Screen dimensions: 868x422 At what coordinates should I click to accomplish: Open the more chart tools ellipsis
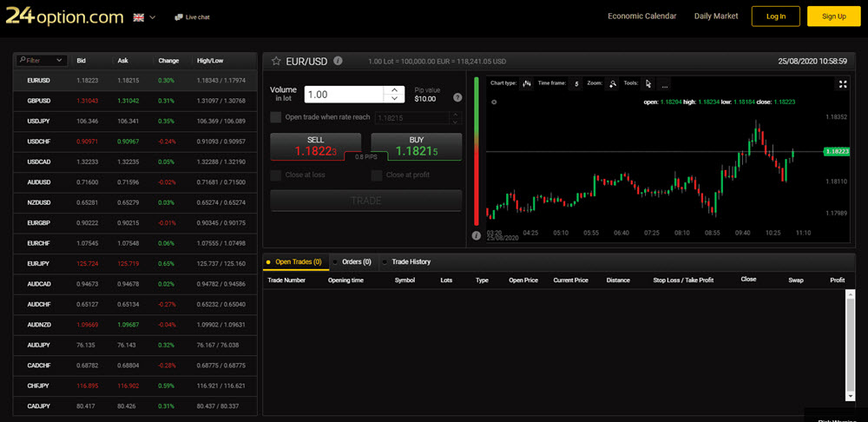[664, 84]
